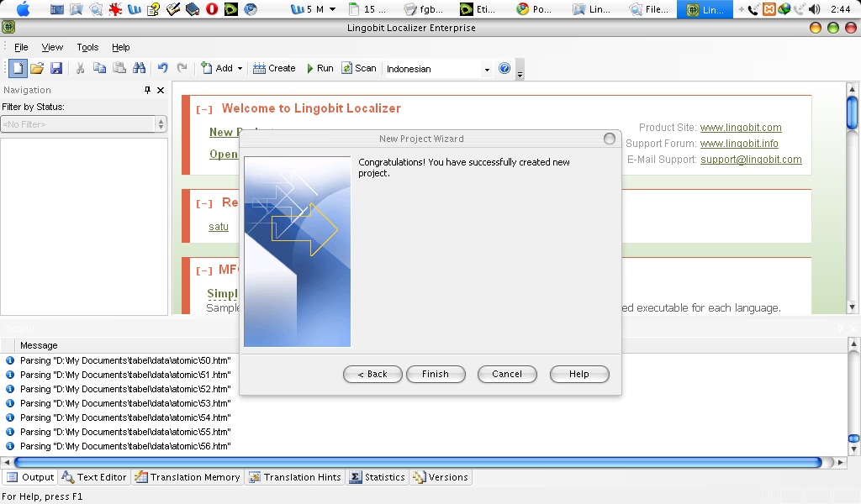Click the wizard Help button
861x504 pixels.
[578, 374]
